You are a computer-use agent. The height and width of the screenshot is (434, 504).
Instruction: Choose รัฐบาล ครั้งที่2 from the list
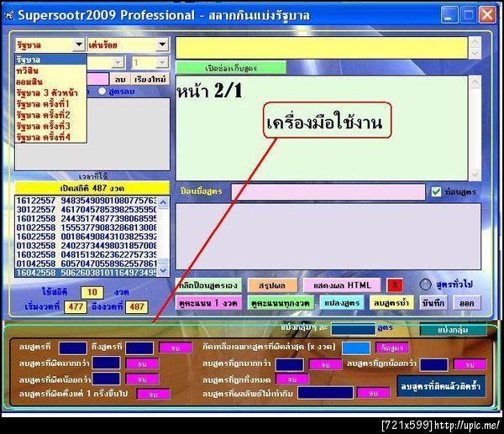coord(50,115)
